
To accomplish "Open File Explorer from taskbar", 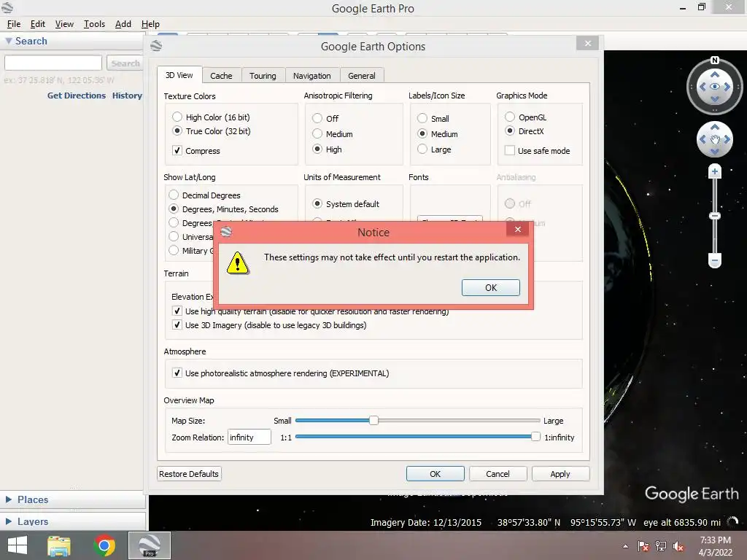I will (x=59, y=545).
